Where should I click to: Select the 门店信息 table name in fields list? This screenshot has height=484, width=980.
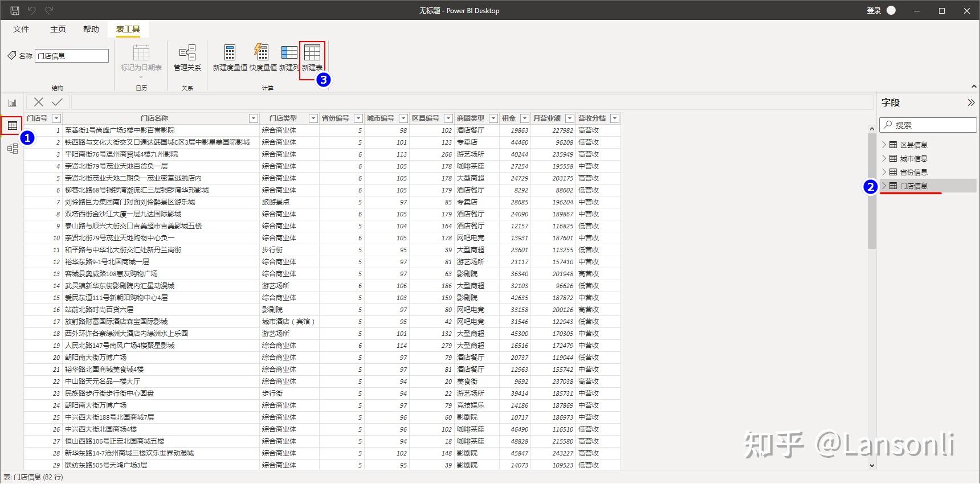click(914, 186)
